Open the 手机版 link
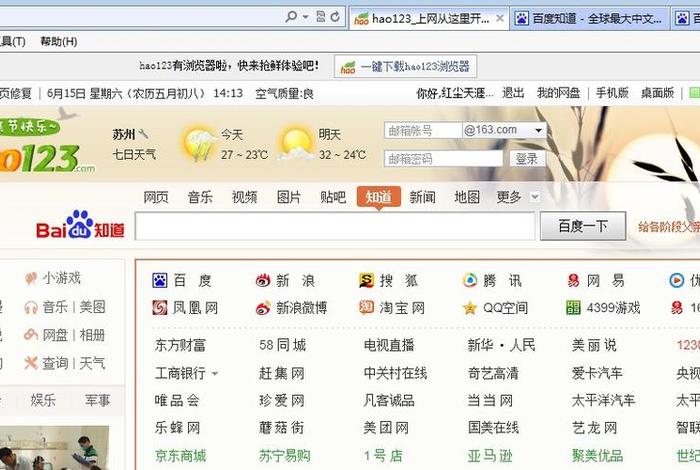700x470 pixels. [612, 93]
